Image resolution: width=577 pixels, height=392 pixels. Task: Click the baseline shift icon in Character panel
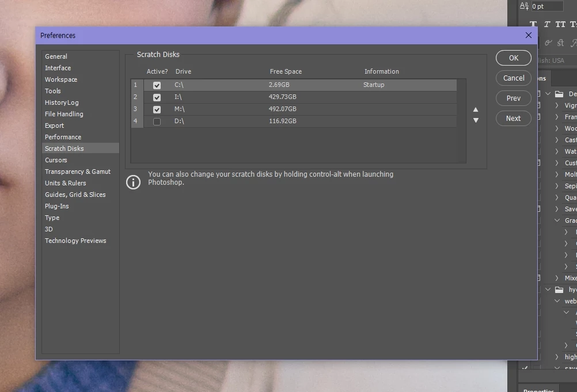[524, 6]
